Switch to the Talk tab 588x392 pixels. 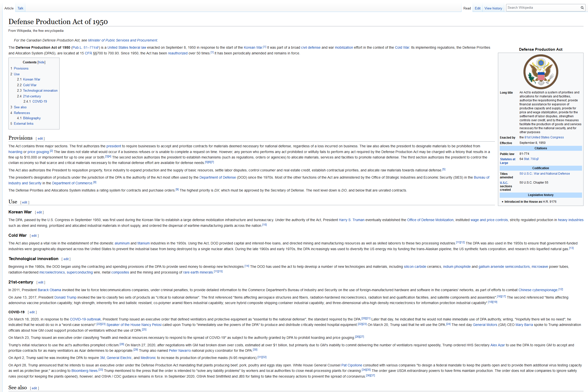[x=20, y=8]
